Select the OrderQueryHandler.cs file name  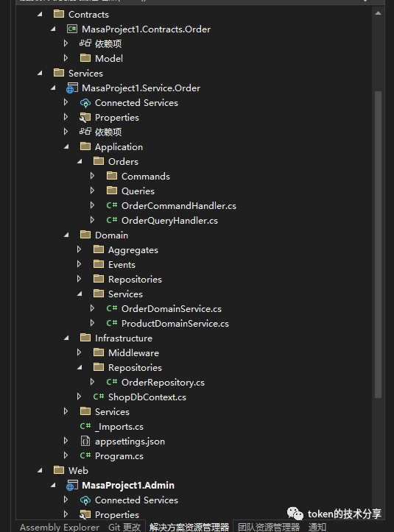(169, 220)
